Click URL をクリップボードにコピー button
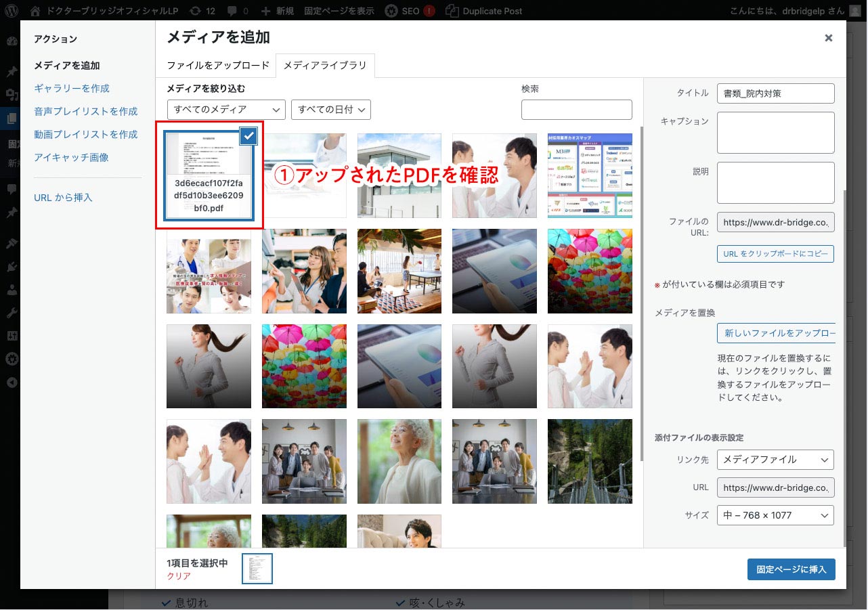The image size is (868, 610). 775,254
